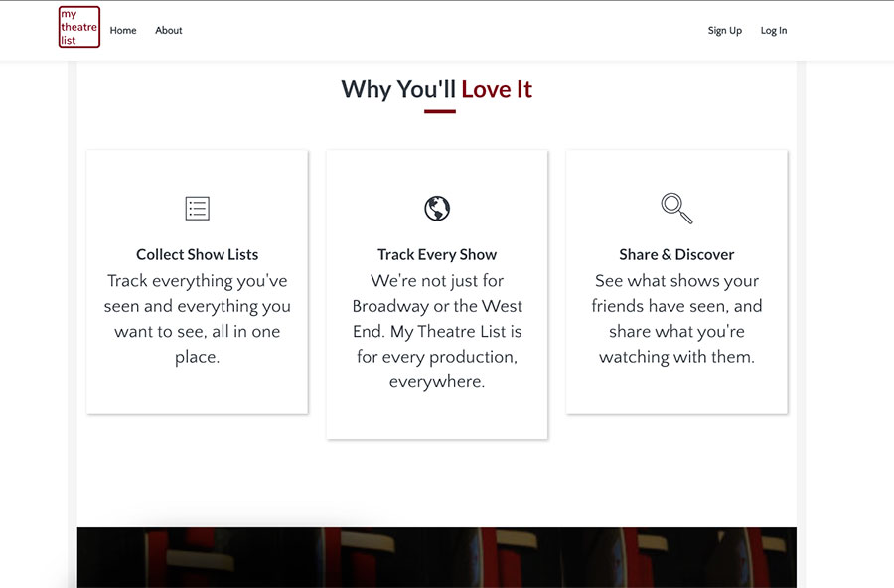Click the Why You'll Love It heading
This screenshot has width=894, height=588.
coord(437,89)
